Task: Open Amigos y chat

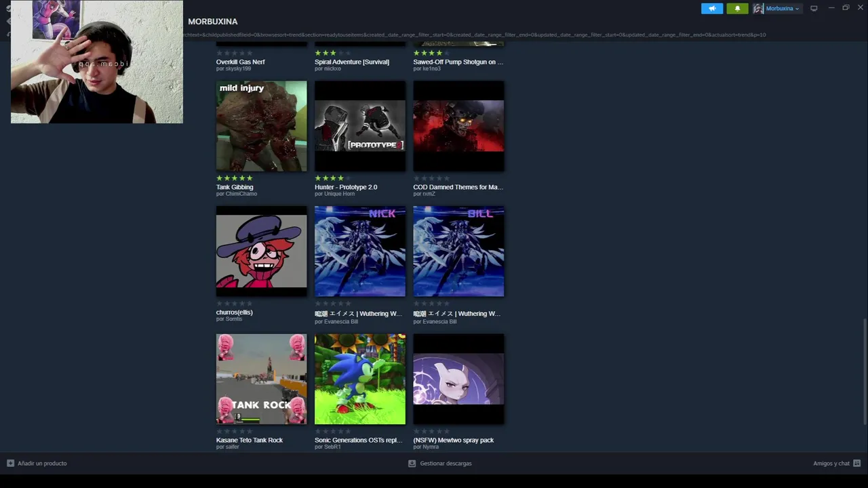Action: click(831, 464)
